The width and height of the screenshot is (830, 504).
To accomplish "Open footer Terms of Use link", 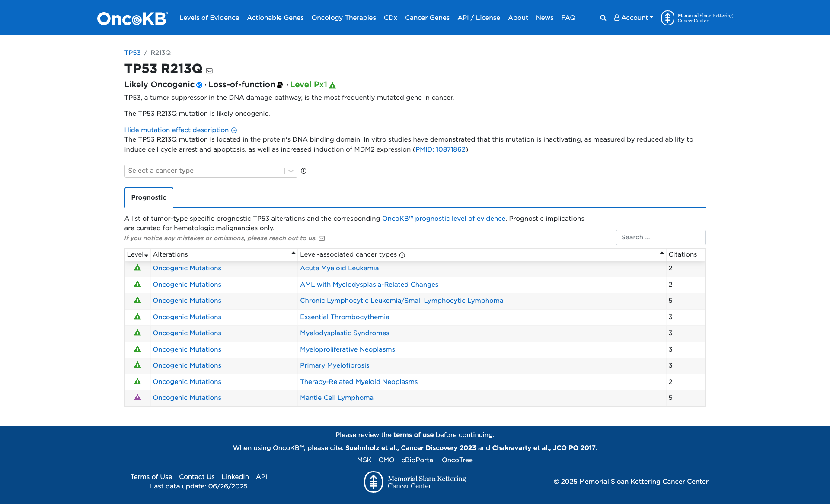I will pyautogui.click(x=151, y=477).
